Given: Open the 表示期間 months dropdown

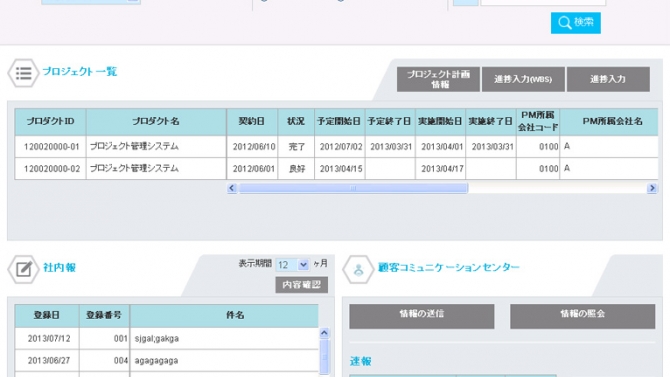Looking at the screenshot, I should coord(292,265).
